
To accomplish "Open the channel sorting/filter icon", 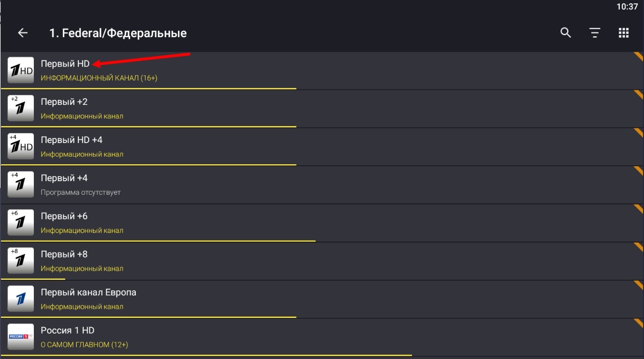I will coord(594,33).
